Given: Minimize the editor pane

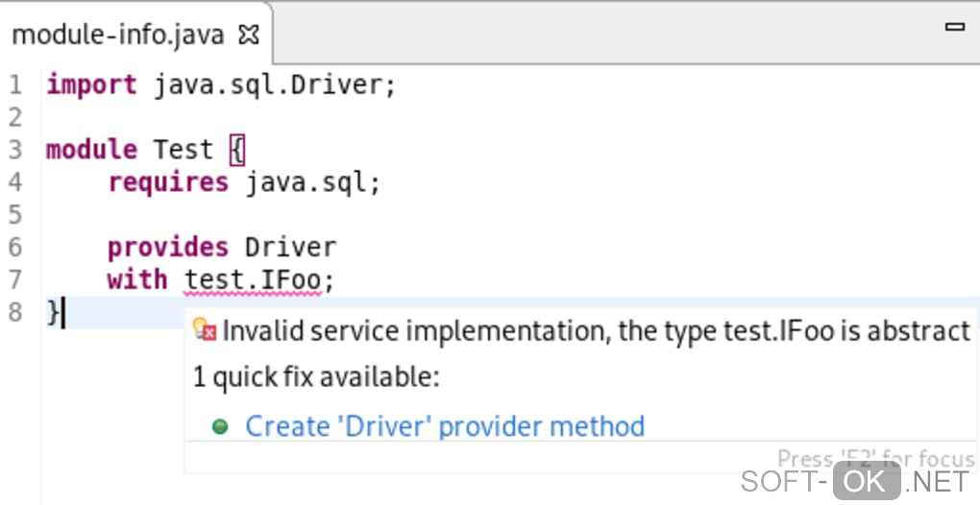Looking at the screenshot, I should pos(954,28).
